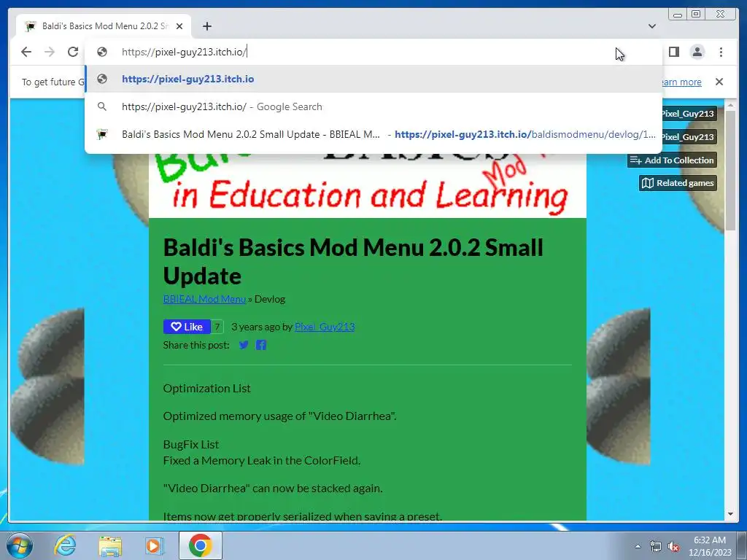
Task: Click the page scrollbar down arrow
Action: [731, 514]
